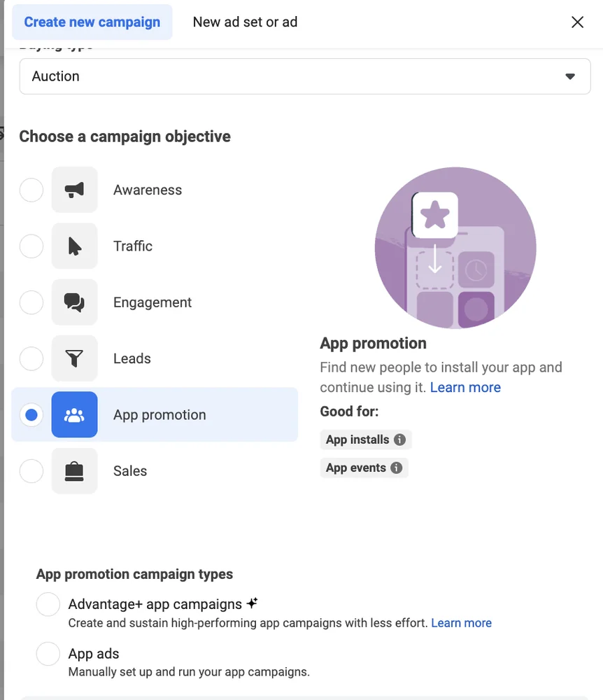
Task: Click the Awareness label
Action: (x=148, y=190)
